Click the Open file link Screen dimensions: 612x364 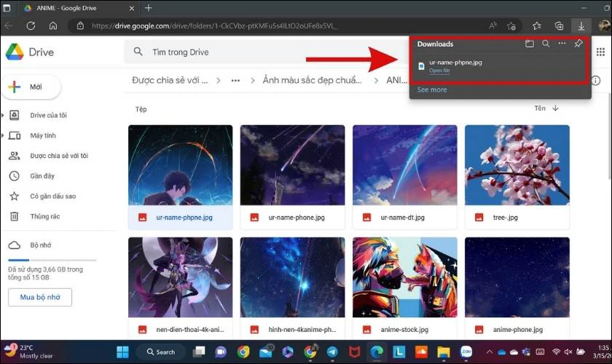point(439,71)
